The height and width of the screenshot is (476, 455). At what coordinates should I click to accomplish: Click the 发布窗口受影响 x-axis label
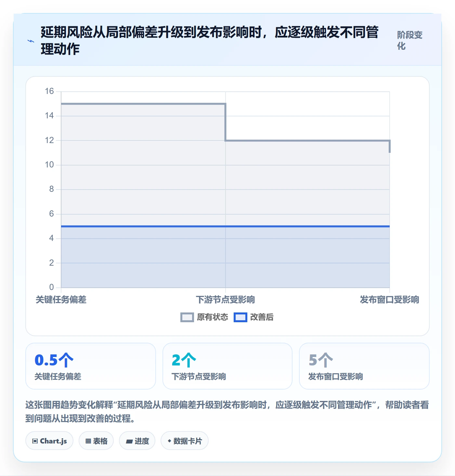(389, 300)
